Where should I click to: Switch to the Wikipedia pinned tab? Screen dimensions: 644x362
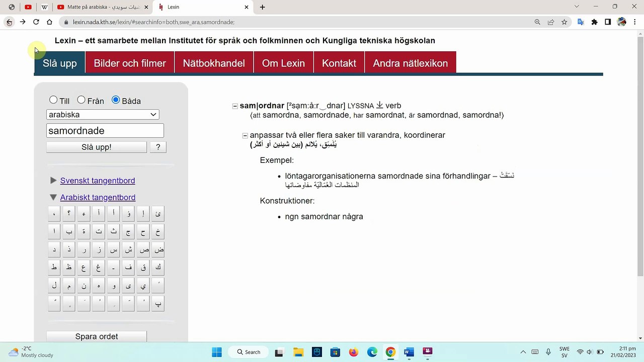(x=44, y=7)
